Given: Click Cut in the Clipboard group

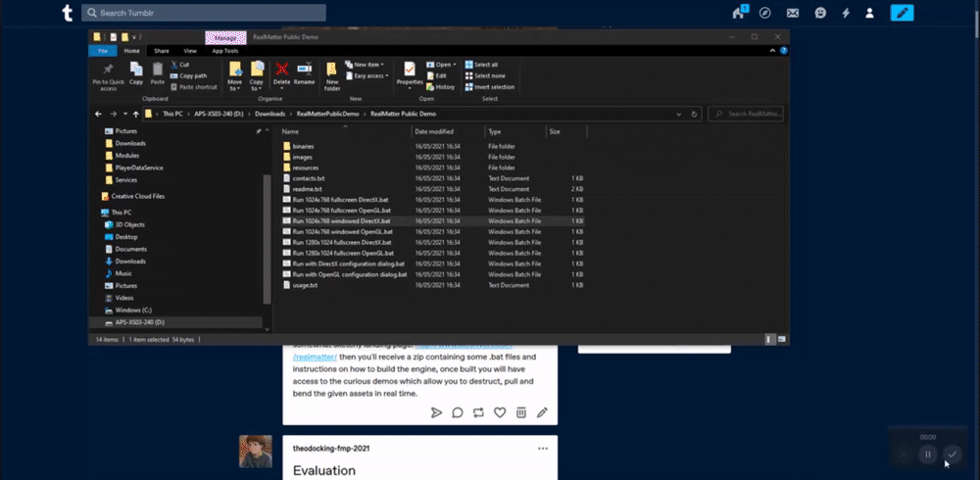Looking at the screenshot, I should click(x=180, y=65).
